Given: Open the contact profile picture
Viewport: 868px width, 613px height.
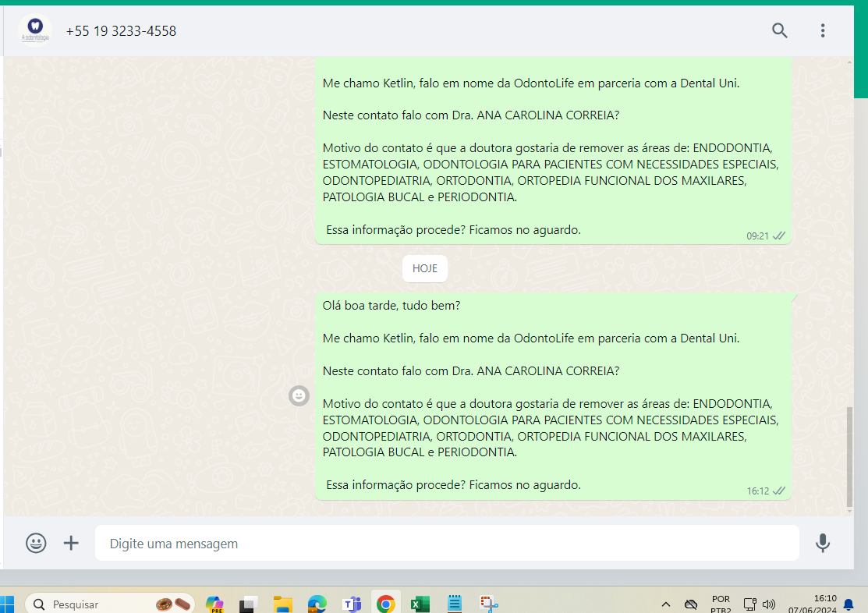Looking at the screenshot, I should pyautogui.click(x=35, y=30).
